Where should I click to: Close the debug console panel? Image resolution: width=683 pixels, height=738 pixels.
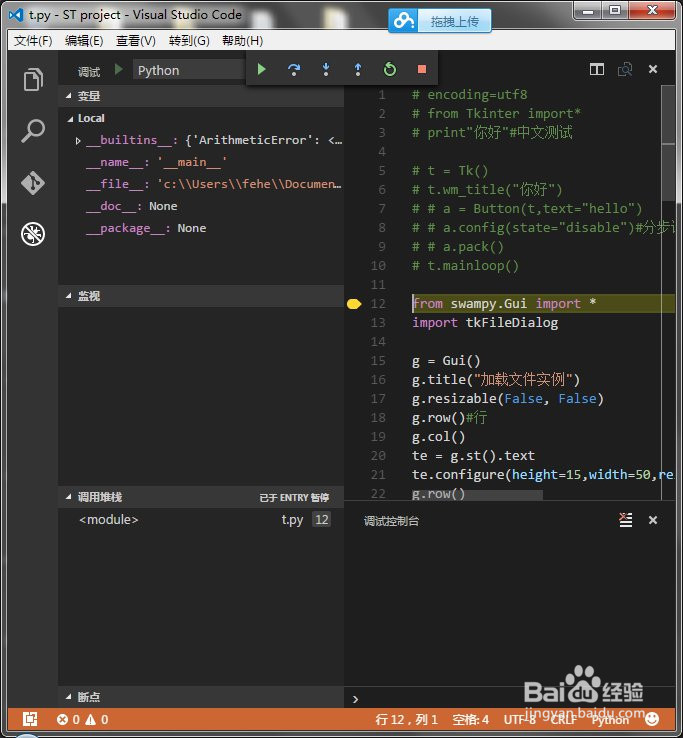(653, 520)
